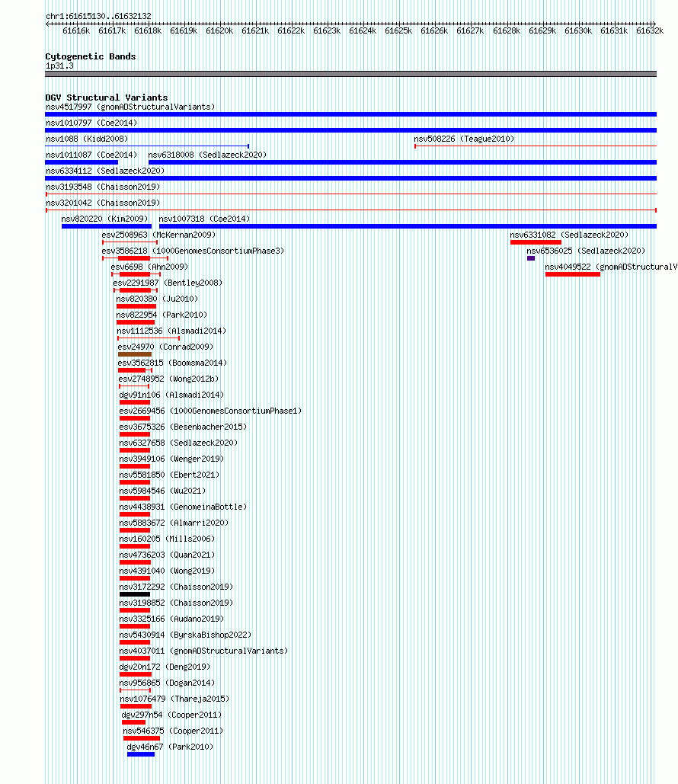Click nsv3949106 (Wenger2019) label

pyautogui.click(x=171, y=459)
